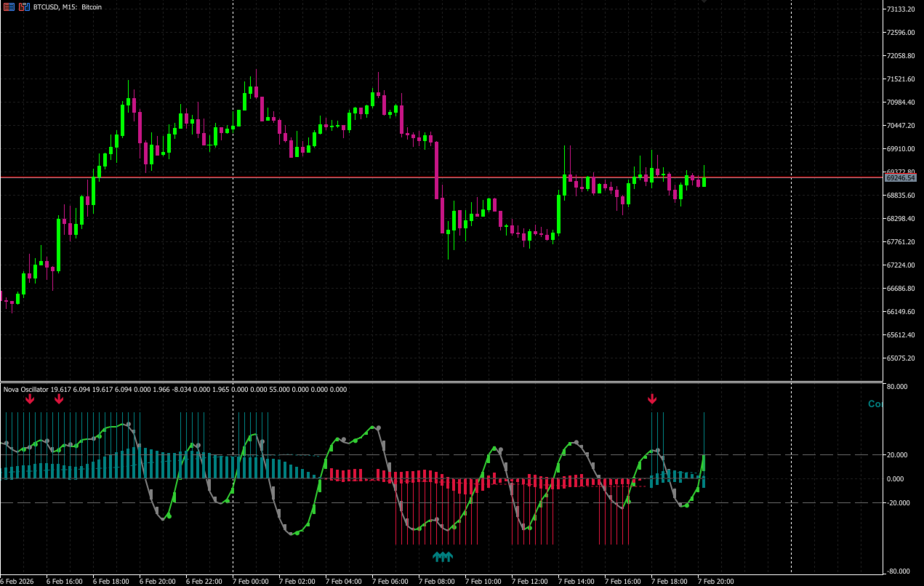The image size is (924, 586).
Task: Click the 7 Feb 00:00 time label
Action: point(251,581)
